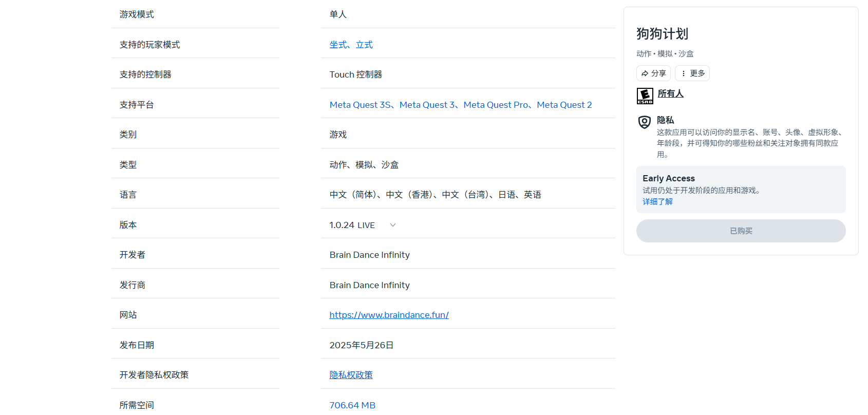Click the 动作、模拟、沙盒 type value

pos(364,165)
